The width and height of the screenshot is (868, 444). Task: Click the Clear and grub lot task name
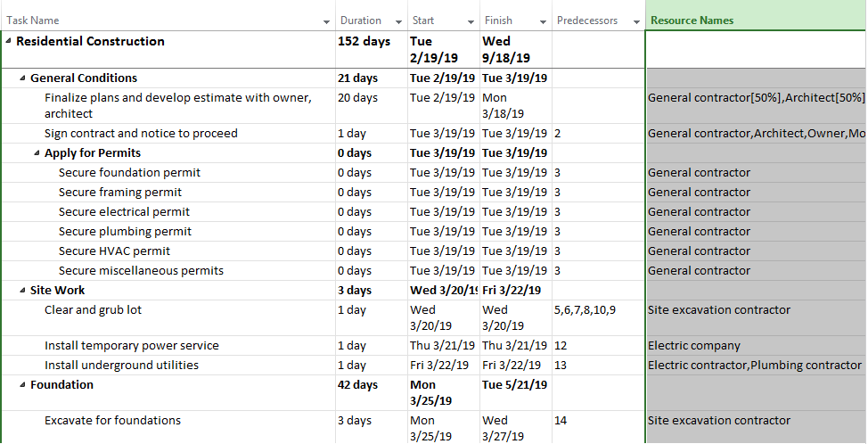tap(93, 310)
